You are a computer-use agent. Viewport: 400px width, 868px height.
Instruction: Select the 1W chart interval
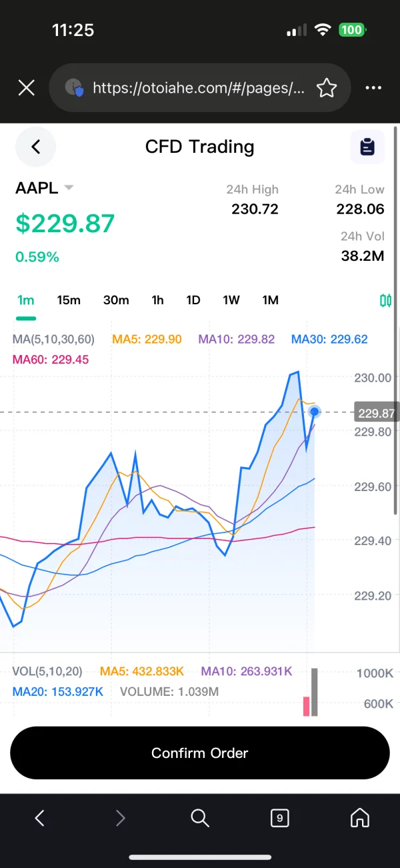pyautogui.click(x=231, y=300)
